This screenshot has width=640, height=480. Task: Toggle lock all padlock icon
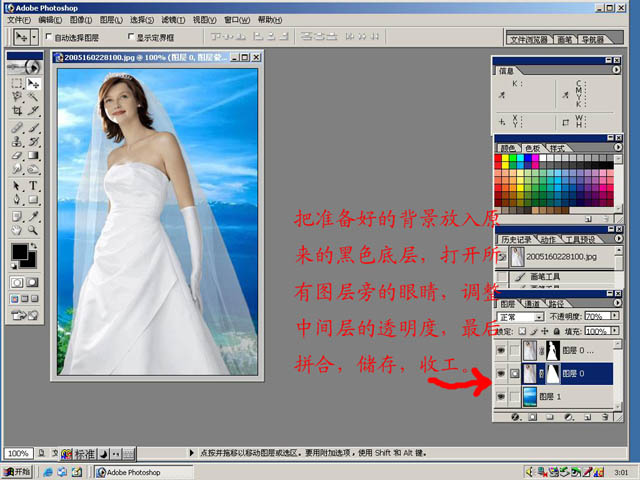(556, 331)
